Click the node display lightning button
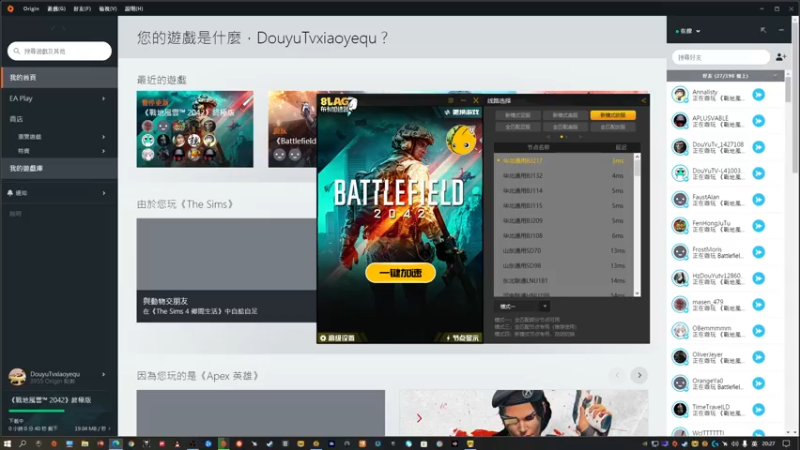Image resolution: width=800 pixels, height=450 pixels. (x=462, y=338)
